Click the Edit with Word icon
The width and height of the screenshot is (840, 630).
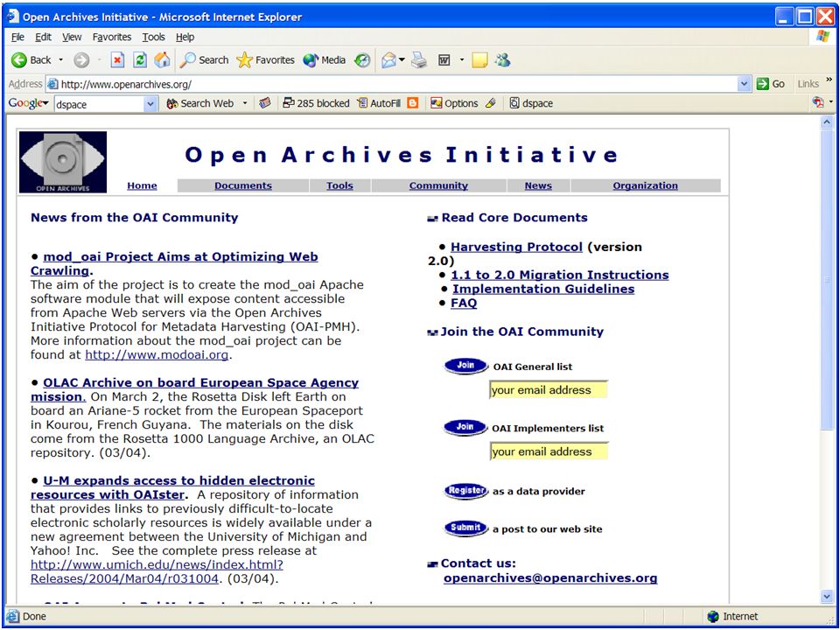click(444, 60)
